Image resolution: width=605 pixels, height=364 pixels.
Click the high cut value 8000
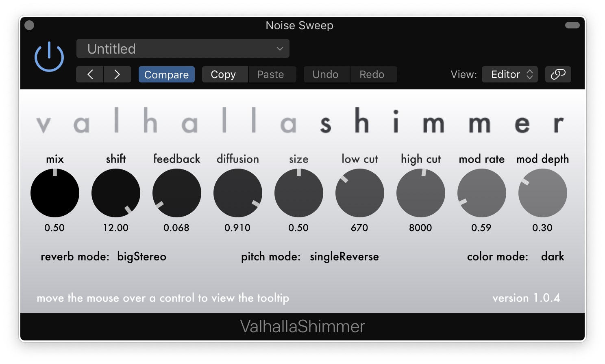point(420,227)
